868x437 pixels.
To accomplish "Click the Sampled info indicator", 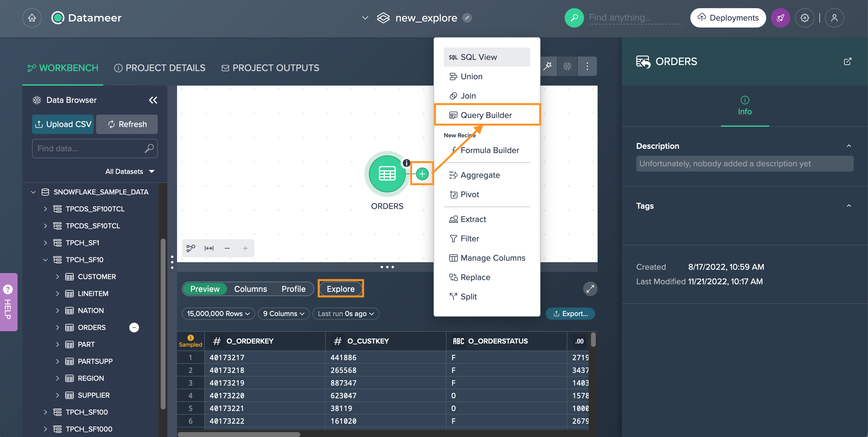I will click(x=190, y=341).
